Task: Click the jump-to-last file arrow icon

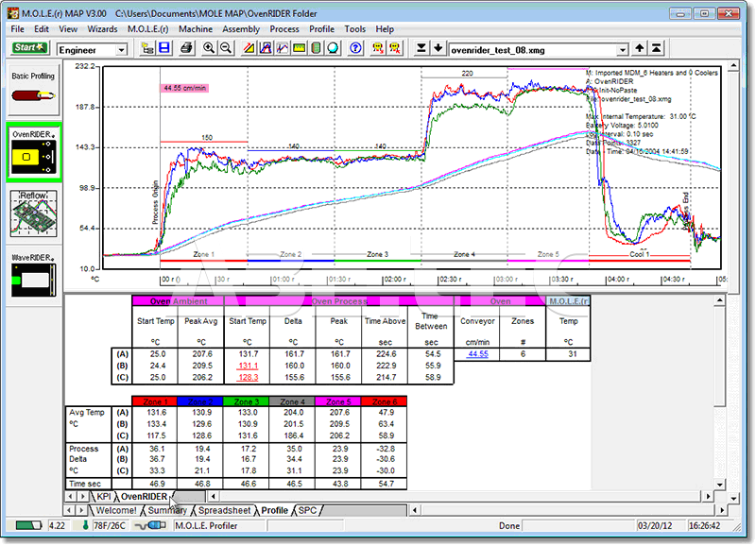Action: click(x=421, y=48)
